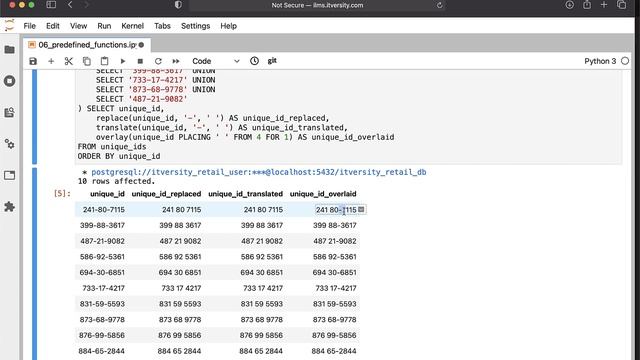Click the kernel status circle indicator
Viewport: 640px width, 360px height.
tap(625, 61)
